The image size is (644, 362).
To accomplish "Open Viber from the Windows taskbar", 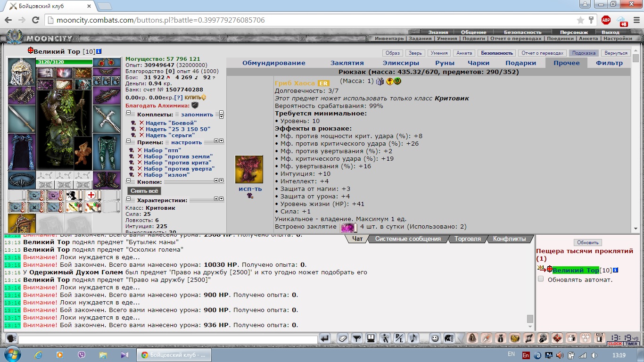I will point(81,355).
